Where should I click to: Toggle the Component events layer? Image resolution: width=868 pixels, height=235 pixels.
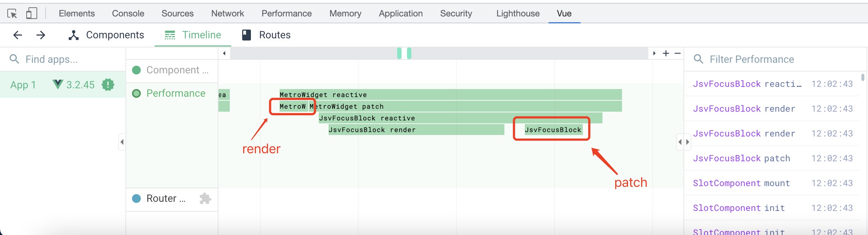(136, 70)
